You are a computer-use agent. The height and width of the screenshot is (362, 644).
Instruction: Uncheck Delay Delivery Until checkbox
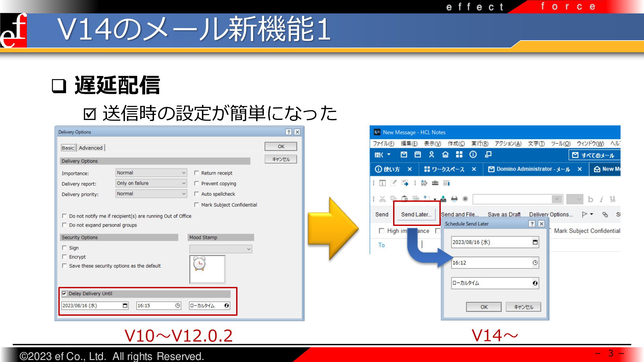pos(64,293)
